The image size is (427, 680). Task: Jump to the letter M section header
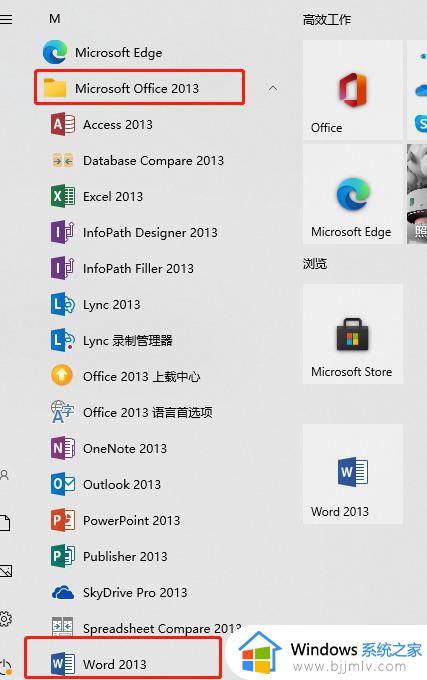(55, 19)
